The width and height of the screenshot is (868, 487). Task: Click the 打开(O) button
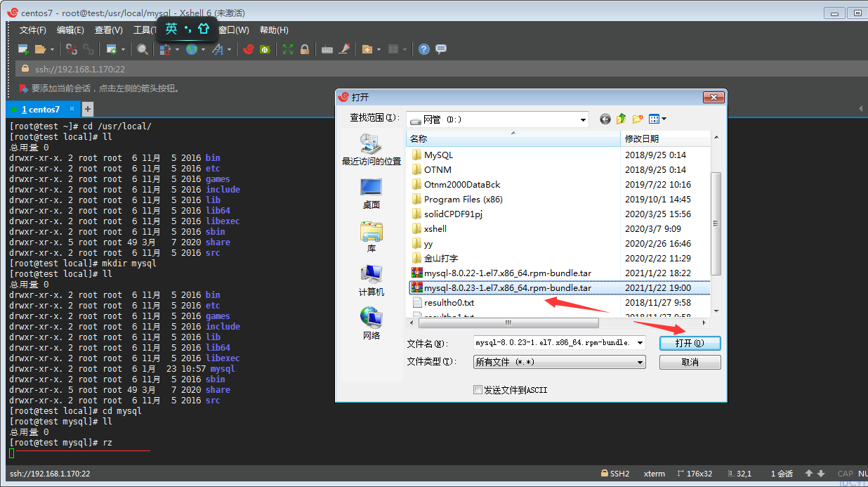[690, 343]
